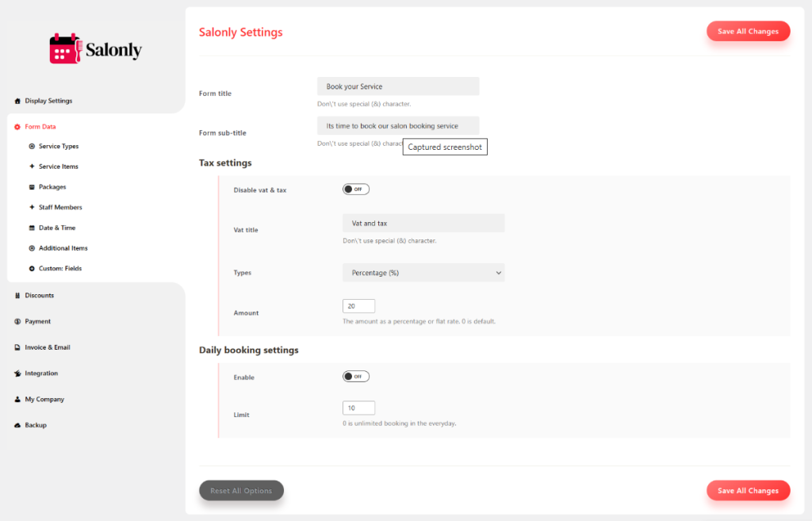Enable the Daily booking toggle
Screen dimensions: 812x521
pyautogui.click(x=356, y=377)
